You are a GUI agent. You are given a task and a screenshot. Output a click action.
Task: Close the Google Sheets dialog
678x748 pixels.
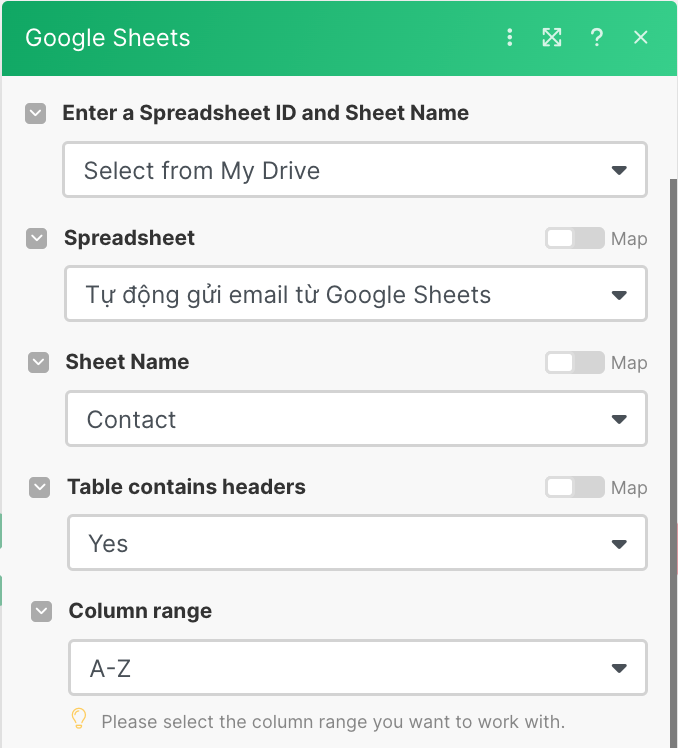[640, 37]
